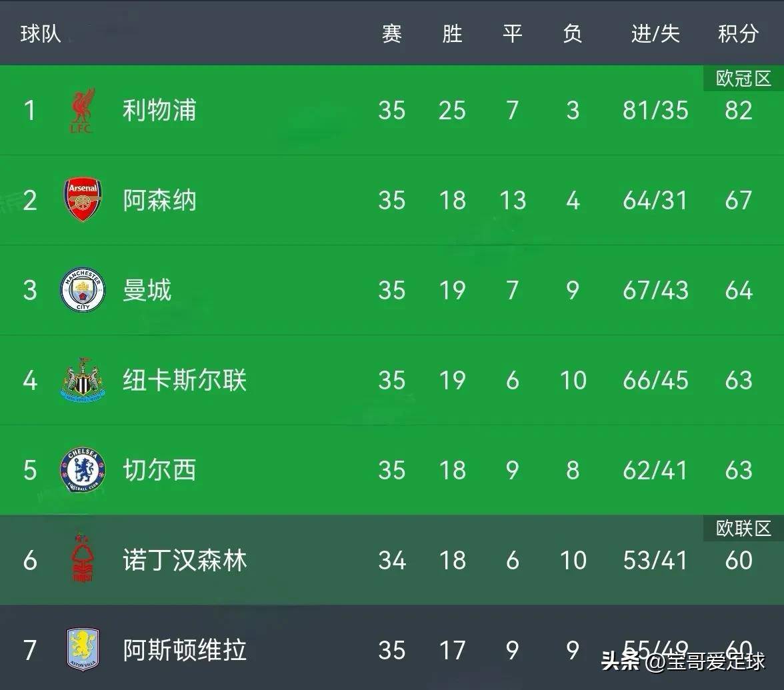Click the 积分 column header
The height and width of the screenshot is (690, 784).
[x=738, y=33]
